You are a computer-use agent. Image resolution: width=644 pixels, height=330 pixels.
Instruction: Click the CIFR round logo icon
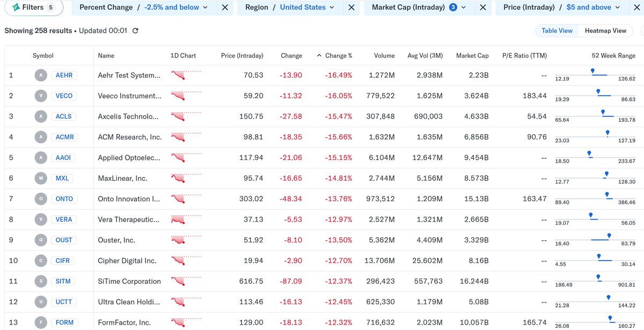tap(40, 261)
